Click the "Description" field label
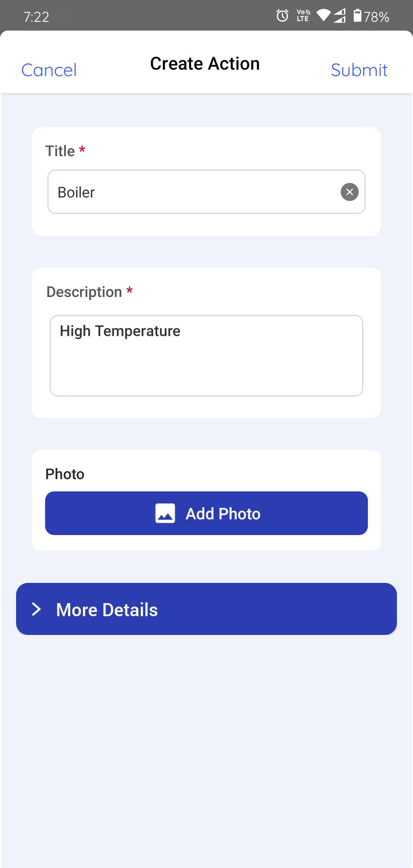 coord(84,292)
